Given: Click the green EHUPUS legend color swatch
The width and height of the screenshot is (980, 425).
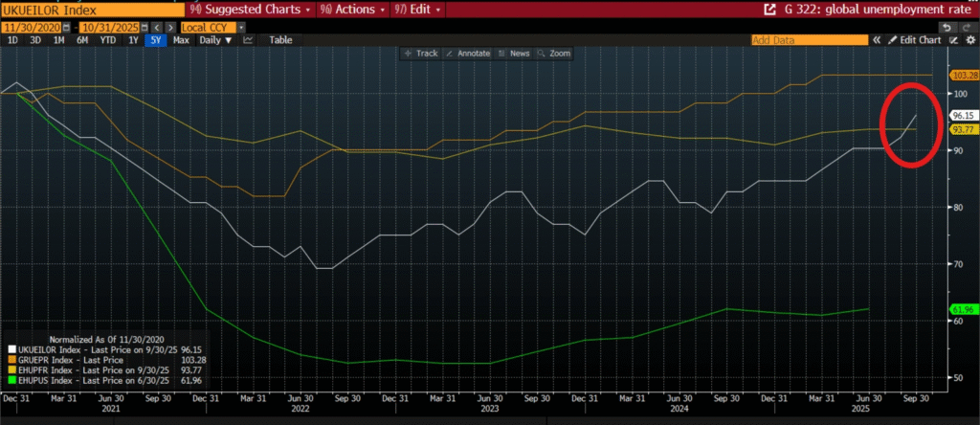Looking at the screenshot, I should [11, 381].
